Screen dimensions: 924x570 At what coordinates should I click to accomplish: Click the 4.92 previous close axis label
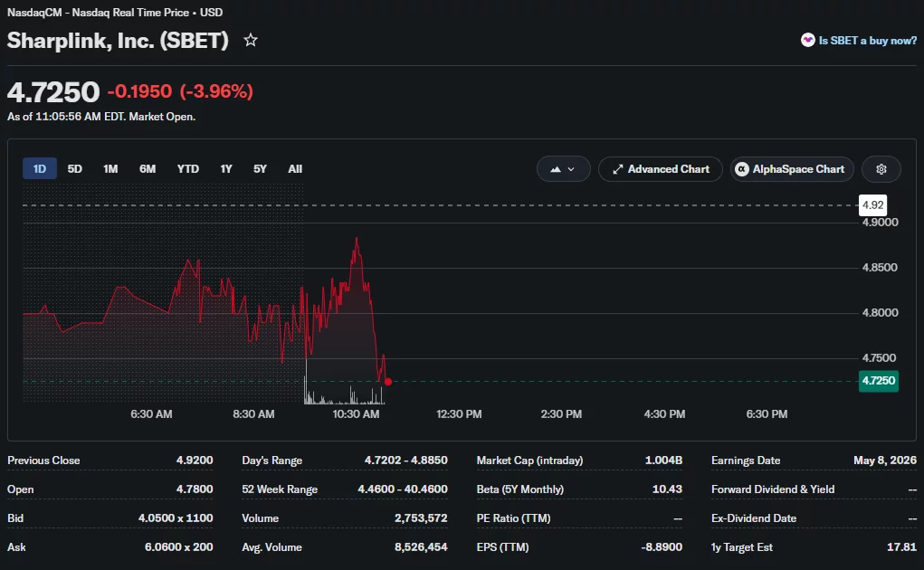click(872, 204)
